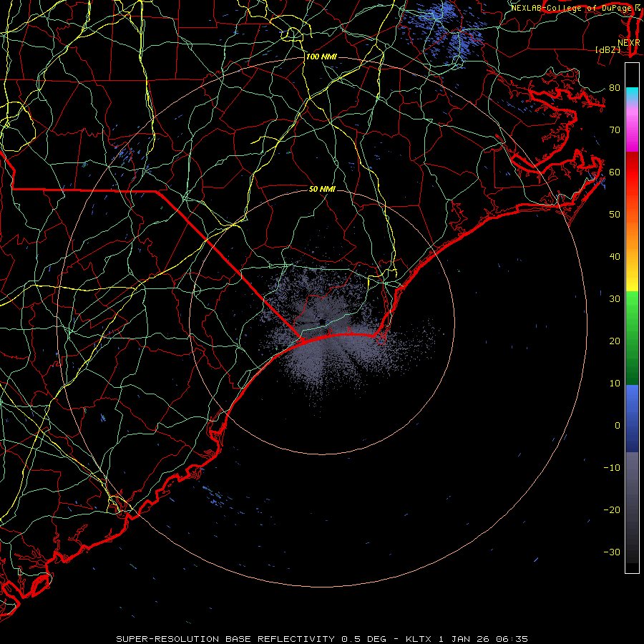
Task: Click the 'KLTX' radar site identifier
Action: point(419,639)
